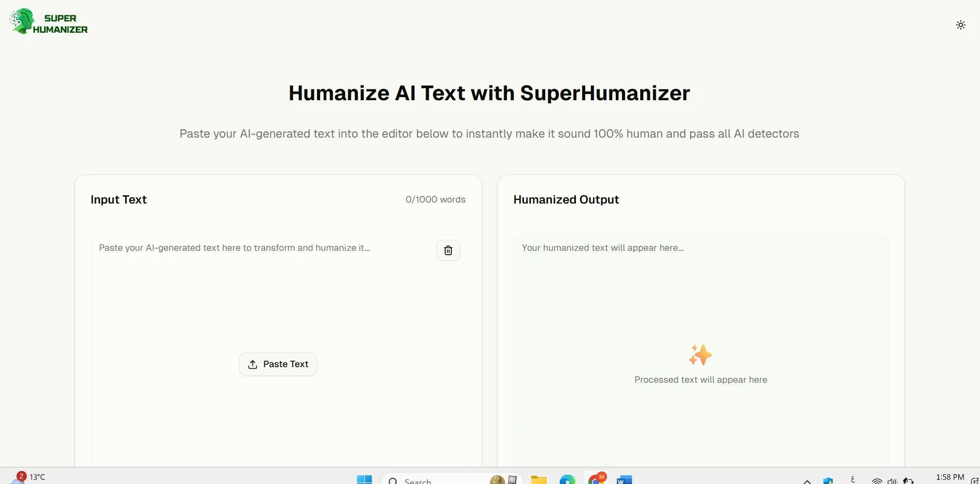Click the SuperHumanizer logo
The image size is (980, 484).
tap(48, 22)
